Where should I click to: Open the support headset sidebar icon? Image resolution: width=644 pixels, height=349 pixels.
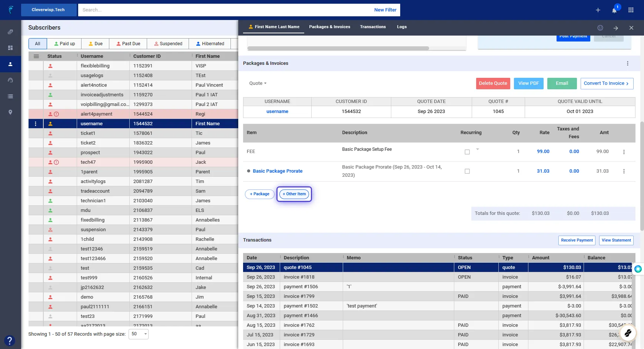pos(10,80)
